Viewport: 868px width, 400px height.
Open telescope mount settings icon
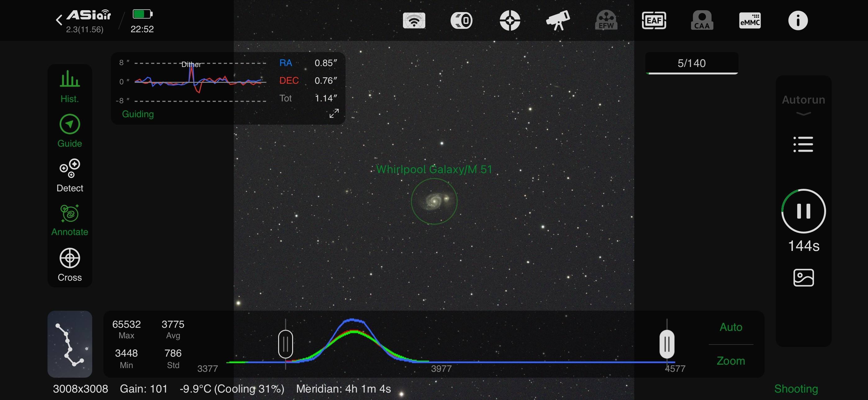pos(558,20)
